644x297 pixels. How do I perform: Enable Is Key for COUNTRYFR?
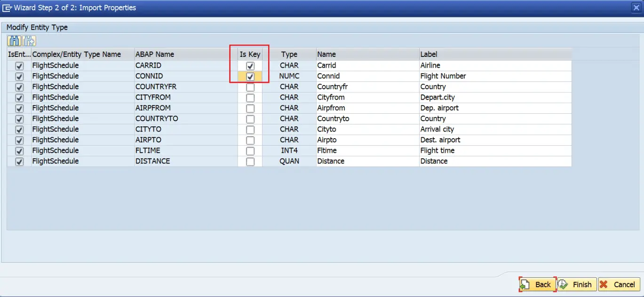[x=250, y=87]
